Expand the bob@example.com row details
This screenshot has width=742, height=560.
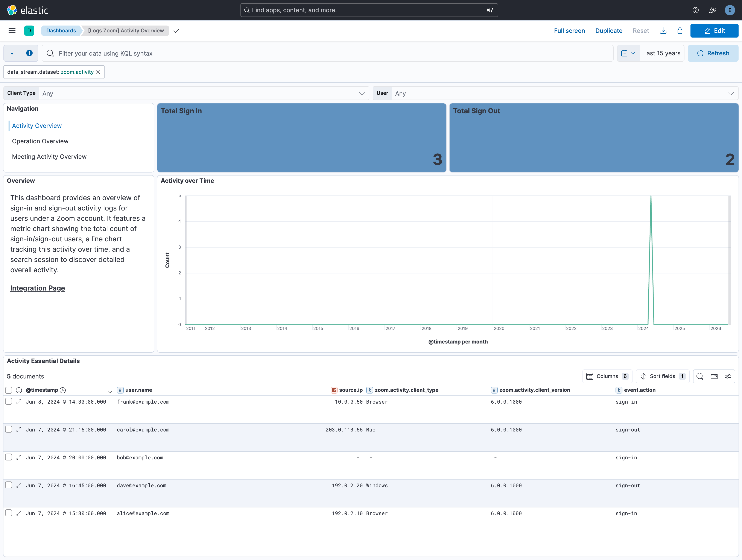tap(19, 457)
